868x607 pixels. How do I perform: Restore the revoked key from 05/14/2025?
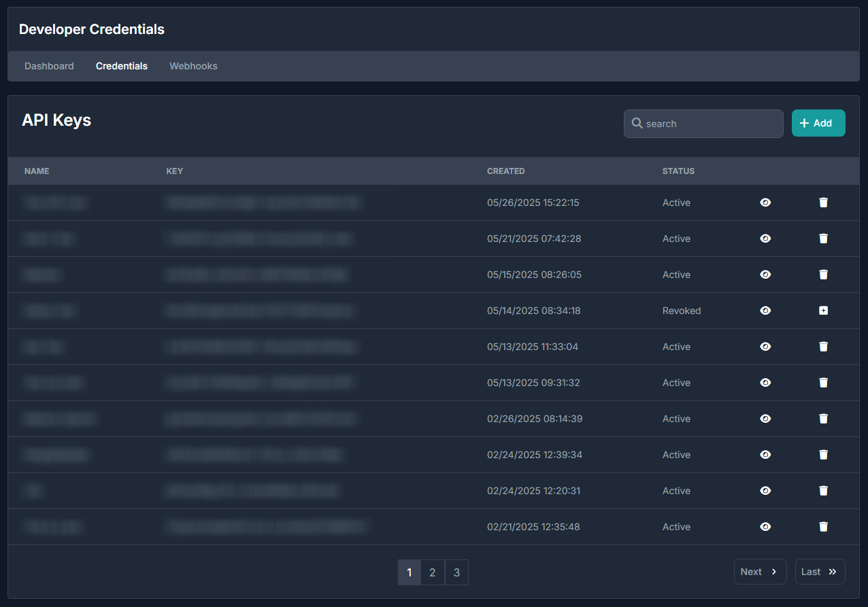tap(823, 311)
